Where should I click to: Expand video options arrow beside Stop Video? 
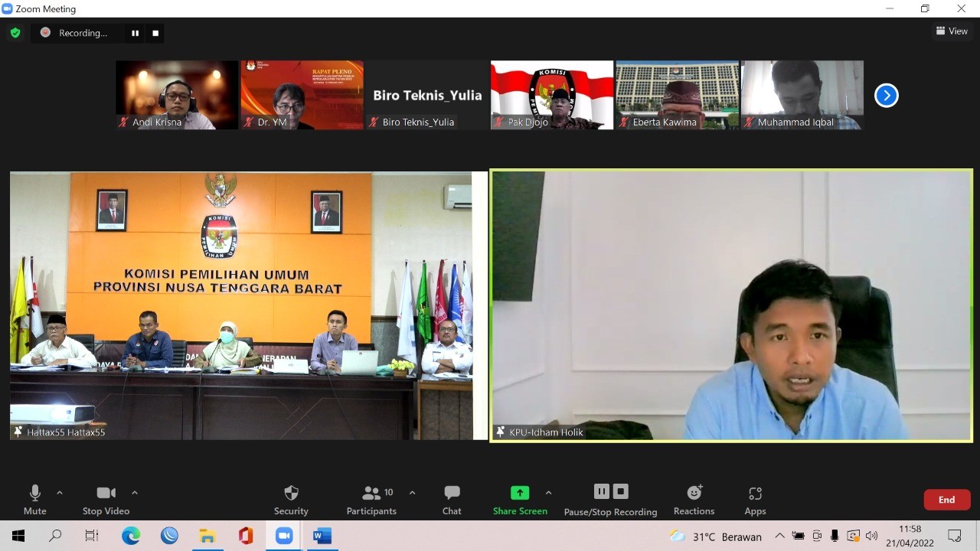(x=135, y=493)
